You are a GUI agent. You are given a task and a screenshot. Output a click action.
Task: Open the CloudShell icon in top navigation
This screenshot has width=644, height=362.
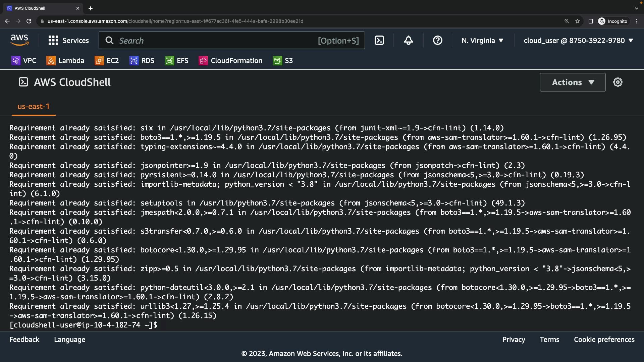(379, 41)
